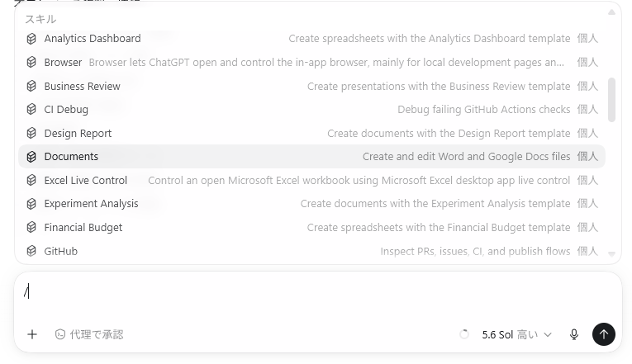632x364 pixels.
Task: Click the cube icon beside Design Report
Action: tap(31, 133)
